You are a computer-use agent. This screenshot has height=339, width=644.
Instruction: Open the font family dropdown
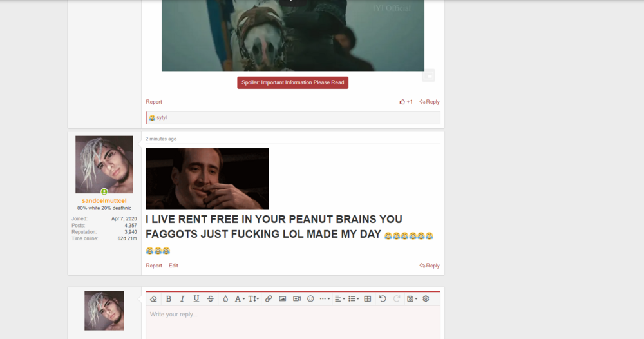pyautogui.click(x=240, y=299)
